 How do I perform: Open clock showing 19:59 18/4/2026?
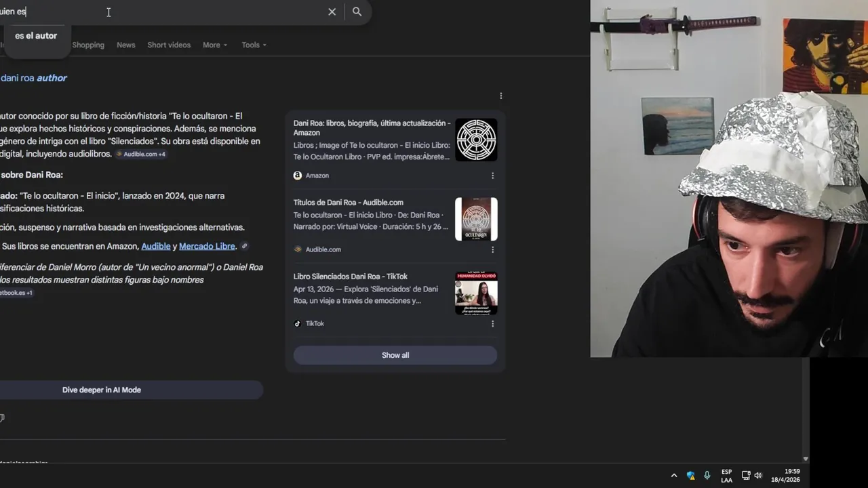coord(785,476)
